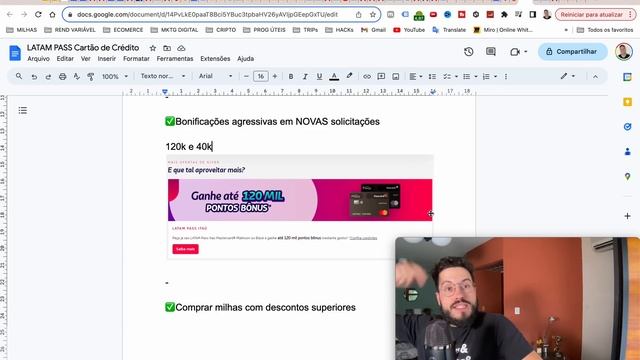
Task: Open Maps in side panel
Action: [x=627, y=177]
